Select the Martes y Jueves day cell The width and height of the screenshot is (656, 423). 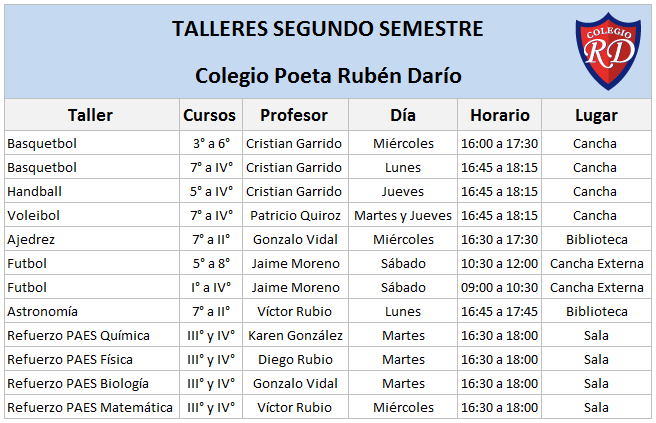[x=403, y=215]
